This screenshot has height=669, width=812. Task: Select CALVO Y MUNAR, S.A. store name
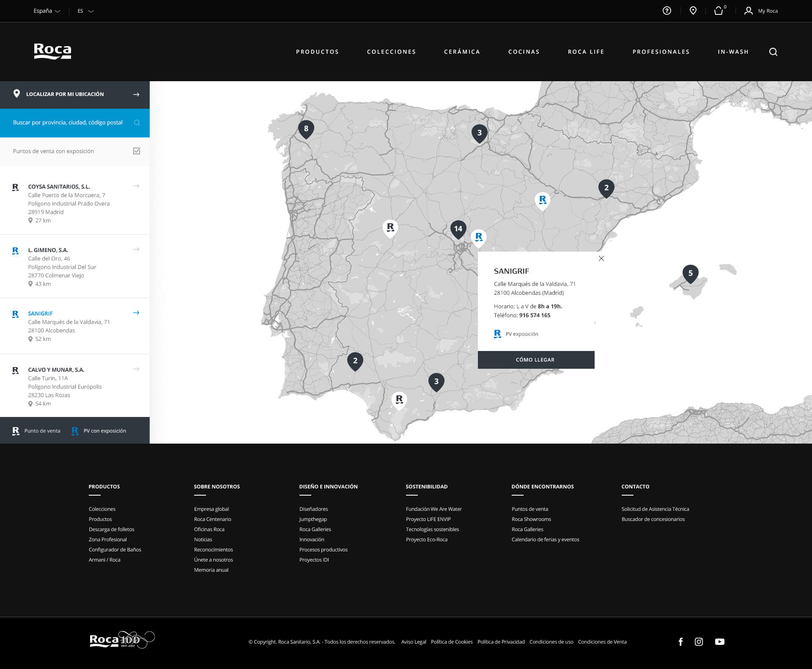tap(56, 370)
